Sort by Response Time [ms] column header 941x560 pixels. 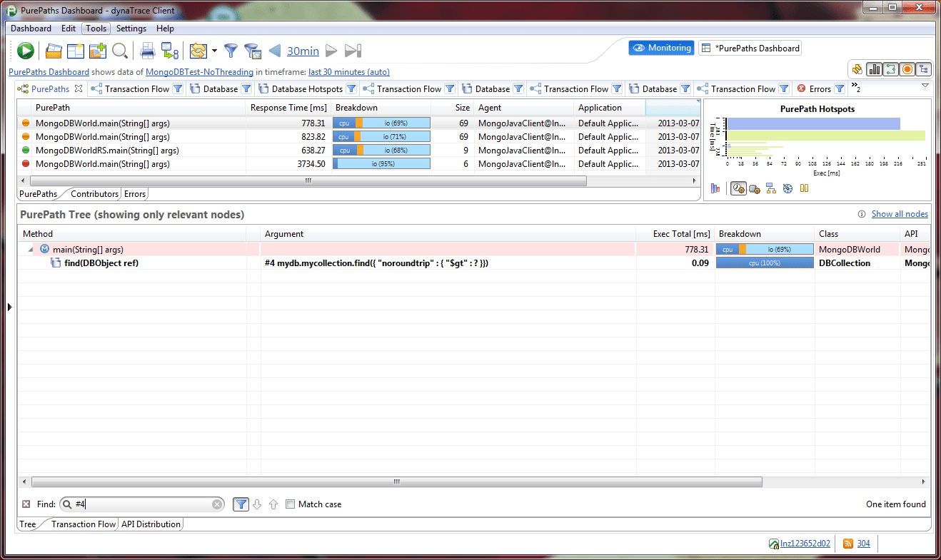[x=288, y=108]
